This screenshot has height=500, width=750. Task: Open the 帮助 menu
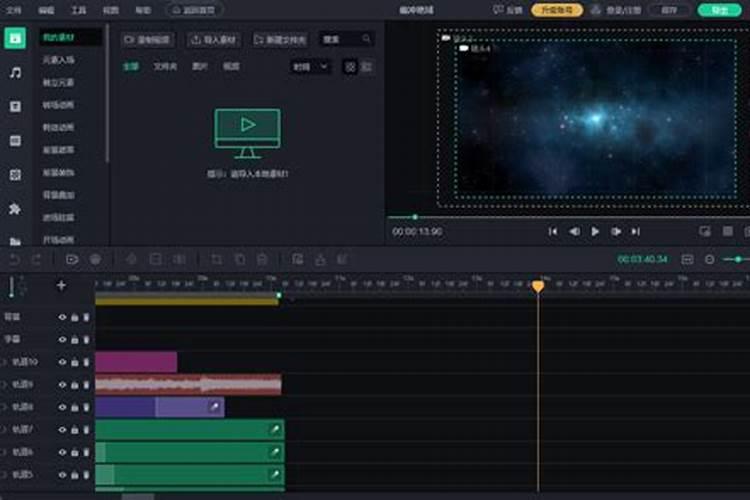(143, 10)
